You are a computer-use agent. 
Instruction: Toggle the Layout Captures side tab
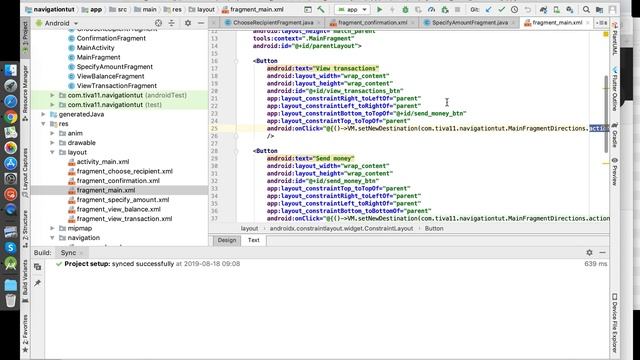pos(25,173)
